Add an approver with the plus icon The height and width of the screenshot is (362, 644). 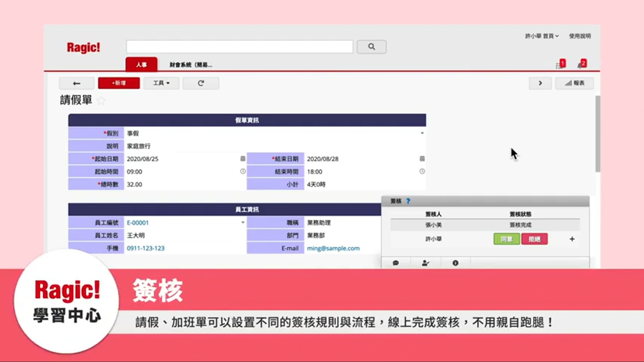pos(572,239)
